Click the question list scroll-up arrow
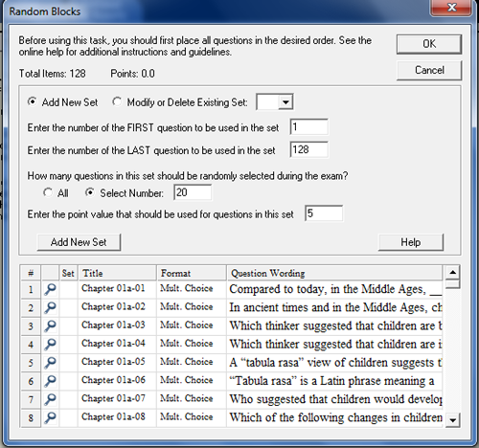 tap(452, 272)
